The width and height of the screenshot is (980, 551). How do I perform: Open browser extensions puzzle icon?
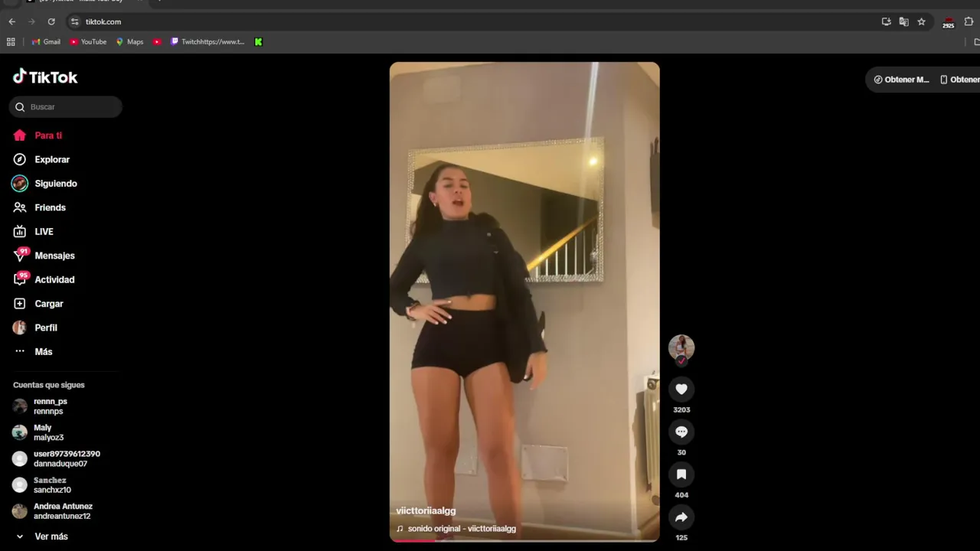pyautogui.click(x=969, y=21)
